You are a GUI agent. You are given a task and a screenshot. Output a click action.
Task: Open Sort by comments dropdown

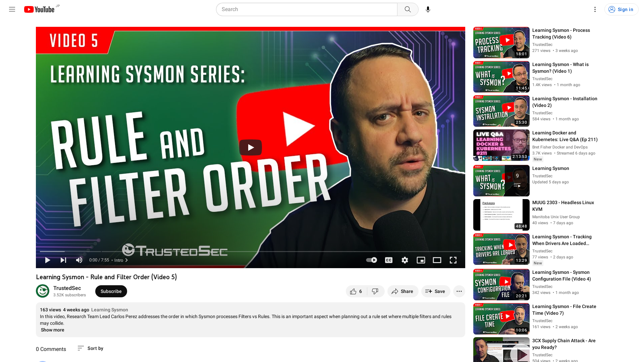pos(90,348)
